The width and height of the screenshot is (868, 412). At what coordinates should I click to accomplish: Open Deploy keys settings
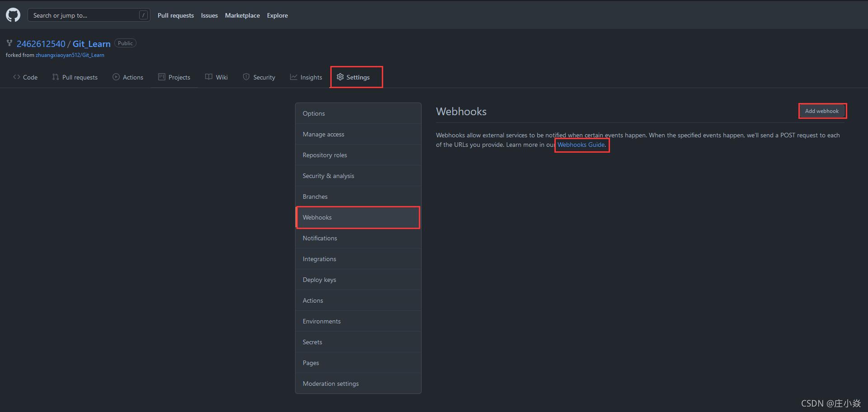tap(358, 280)
